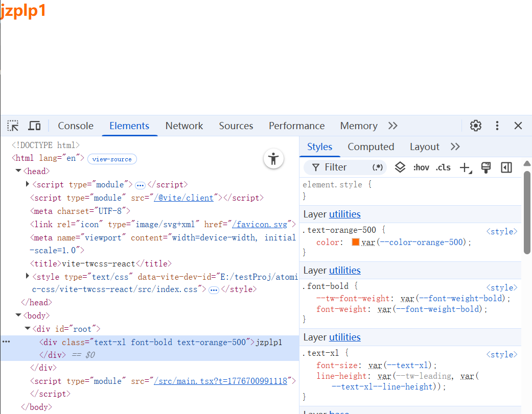Open utilities layer link above .text-xl
This screenshot has width=532, height=414.
344,337
